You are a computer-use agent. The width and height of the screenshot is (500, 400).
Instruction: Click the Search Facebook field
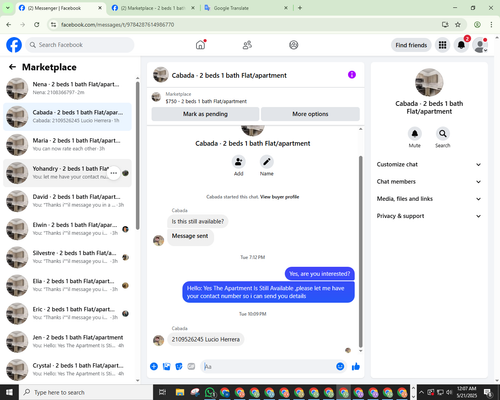(80, 45)
